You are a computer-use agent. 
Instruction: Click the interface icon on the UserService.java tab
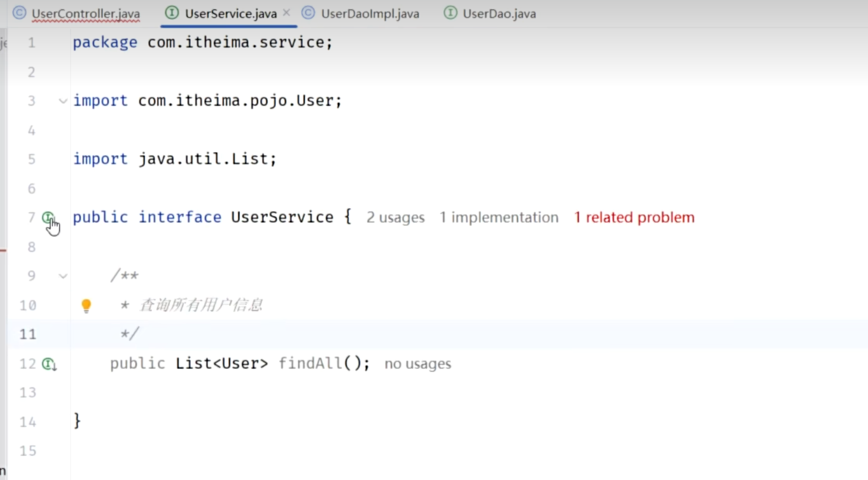[x=172, y=13]
